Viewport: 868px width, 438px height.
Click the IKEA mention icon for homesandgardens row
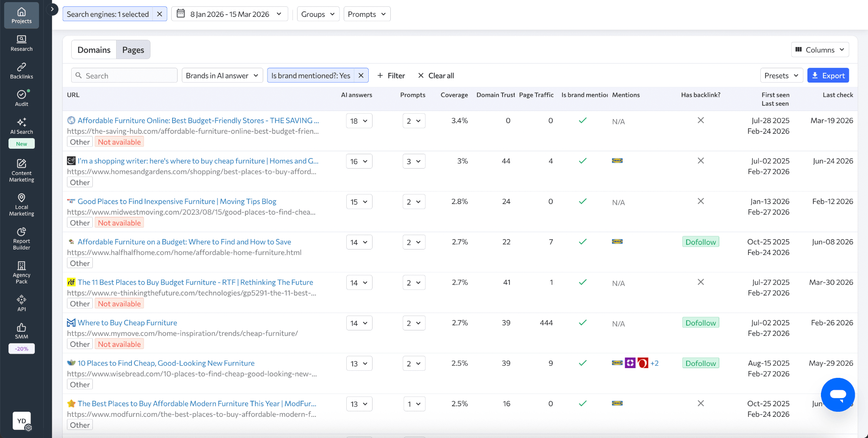coord(617,161)
